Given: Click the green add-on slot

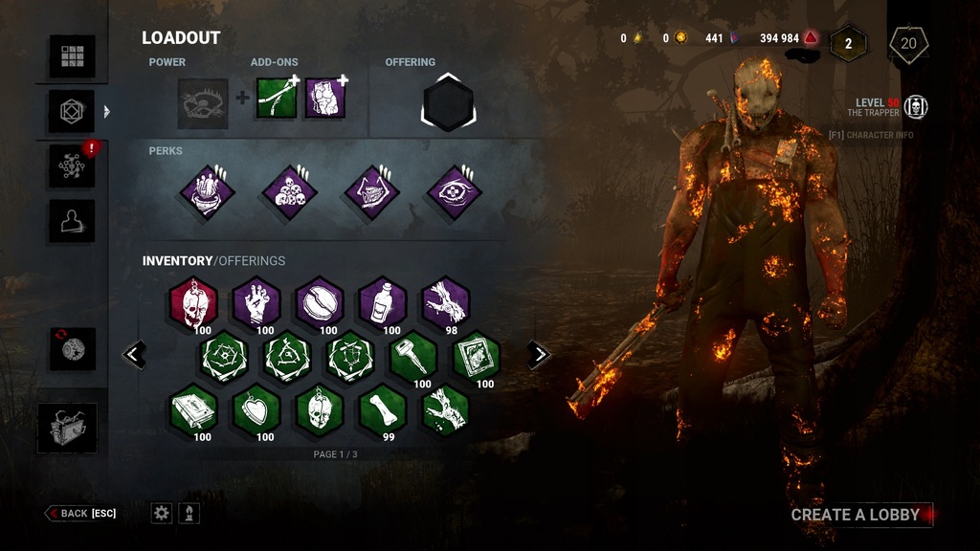Looking at the screenshot, I should pyautogui.click(x=277, y=99).
